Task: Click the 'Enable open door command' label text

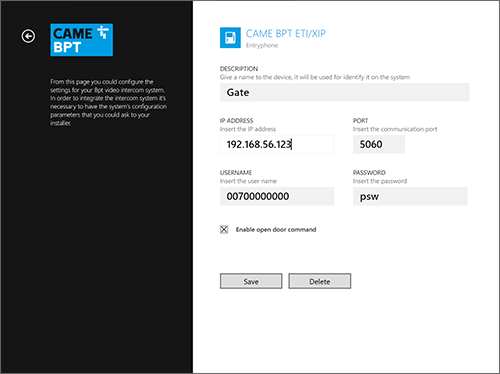Action: pos(276,230)
